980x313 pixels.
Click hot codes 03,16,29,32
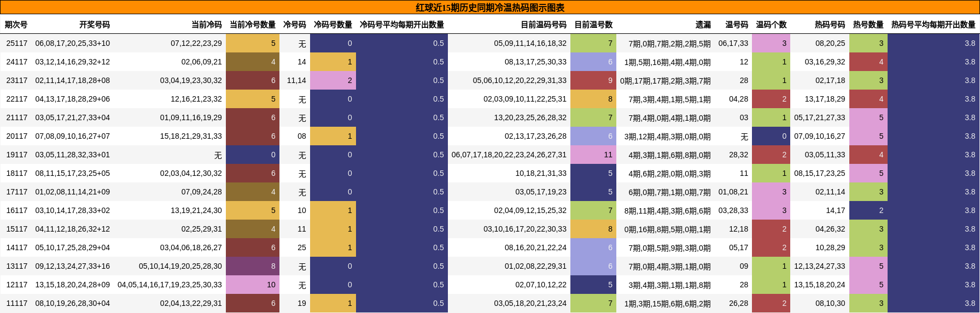click(825, 62)
